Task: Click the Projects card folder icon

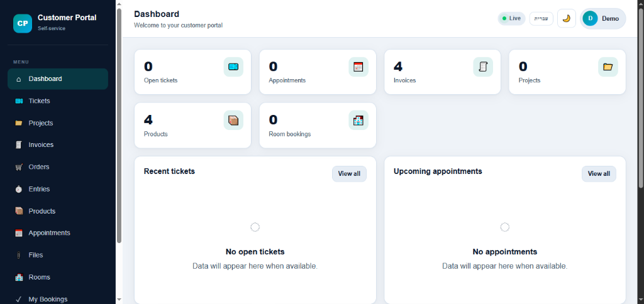Action: [608, 67]
